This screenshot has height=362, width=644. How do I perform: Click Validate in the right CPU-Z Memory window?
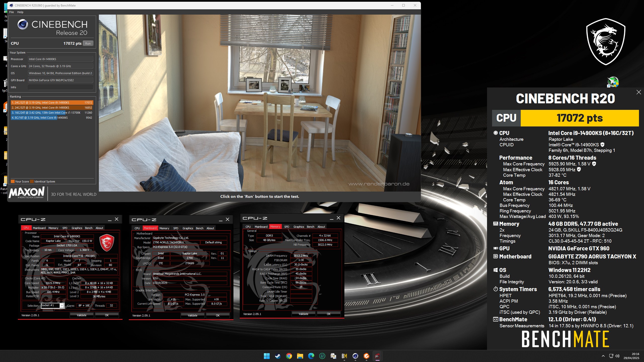click(303, 314)
